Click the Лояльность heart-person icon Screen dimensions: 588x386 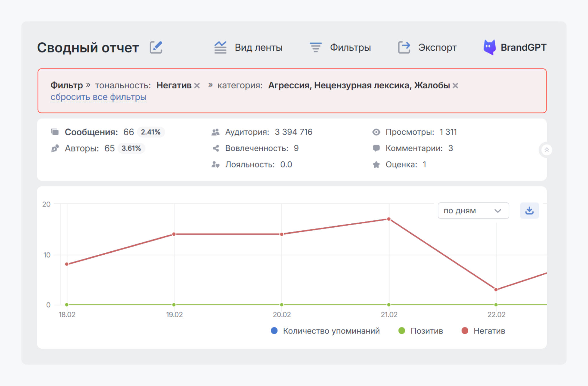(x=215, y=165)
